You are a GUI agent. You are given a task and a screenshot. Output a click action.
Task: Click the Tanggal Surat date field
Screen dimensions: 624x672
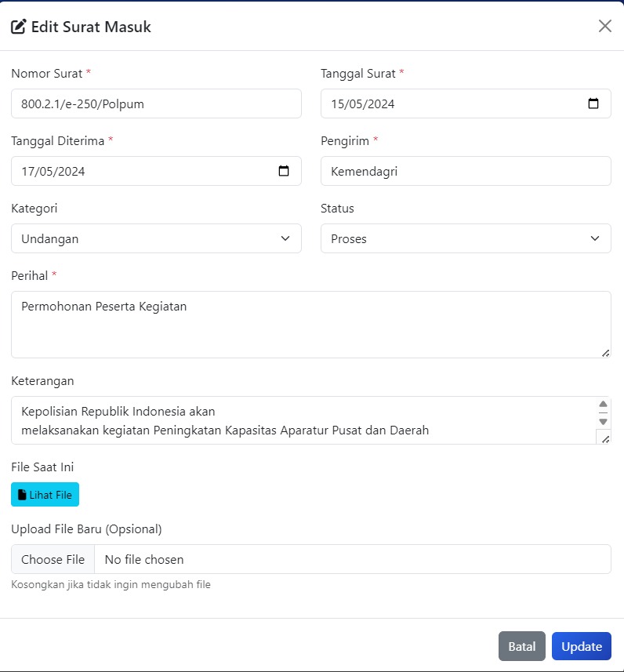pos(466,104)
